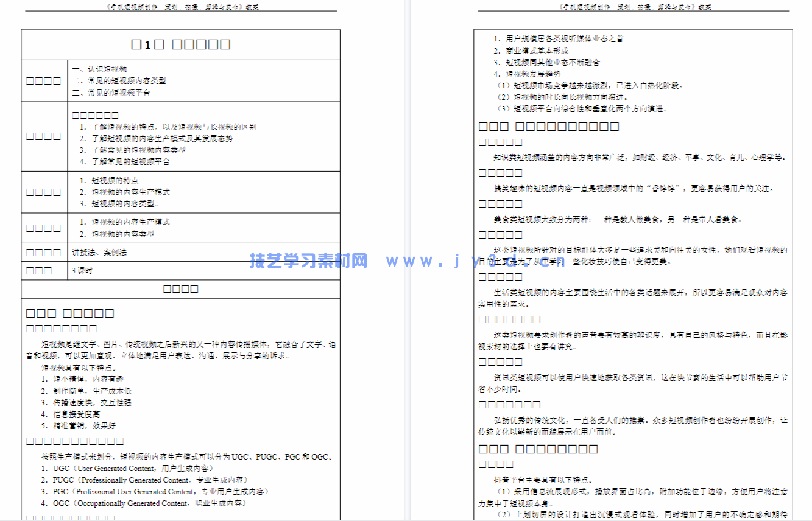Click the header text above the right page
The image size is (812, 521).
tap(631, 6)
